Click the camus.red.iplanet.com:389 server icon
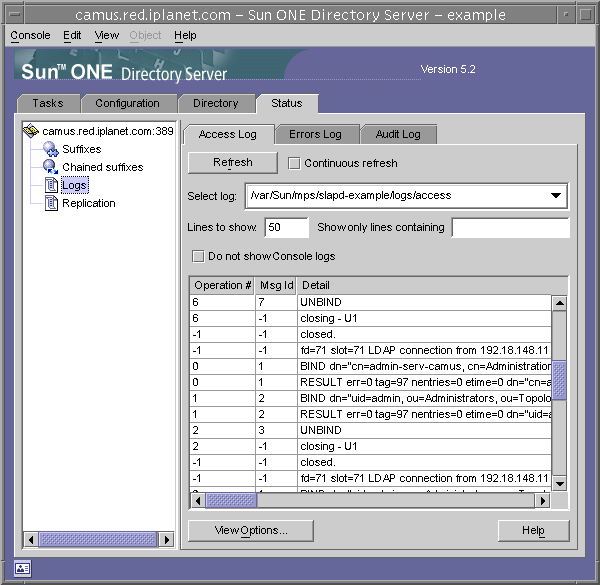The width and height of the screenshot is (600, 585). (31, 131)
